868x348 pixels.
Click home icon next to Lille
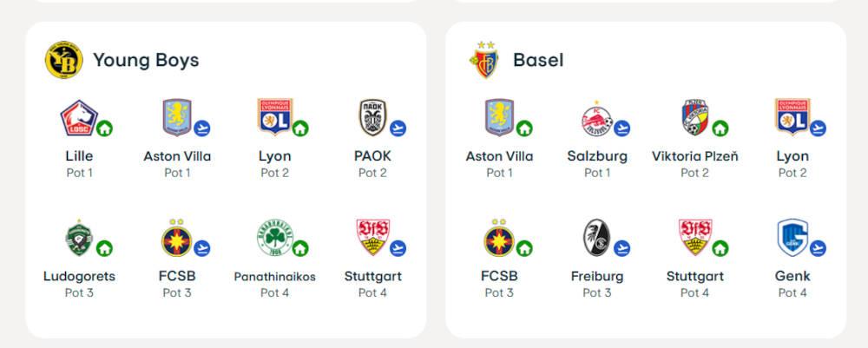tap(104, 128)
